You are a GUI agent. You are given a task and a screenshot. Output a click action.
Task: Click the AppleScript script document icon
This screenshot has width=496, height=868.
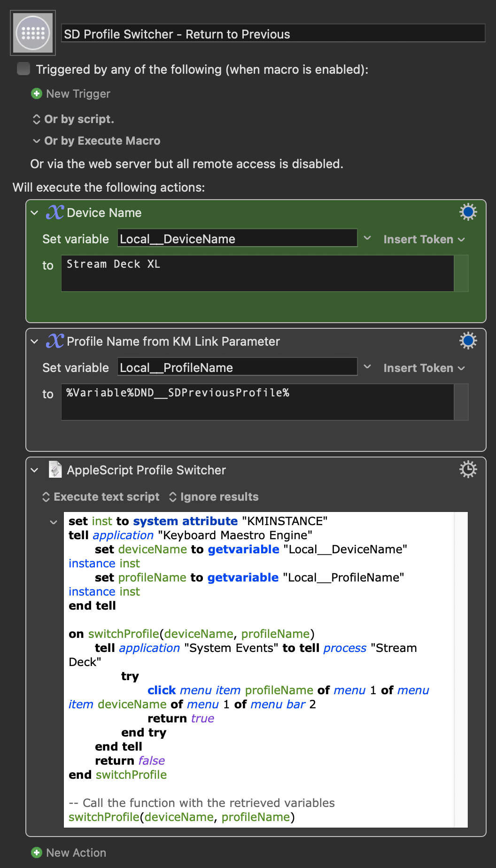click(x=55, y=470)
